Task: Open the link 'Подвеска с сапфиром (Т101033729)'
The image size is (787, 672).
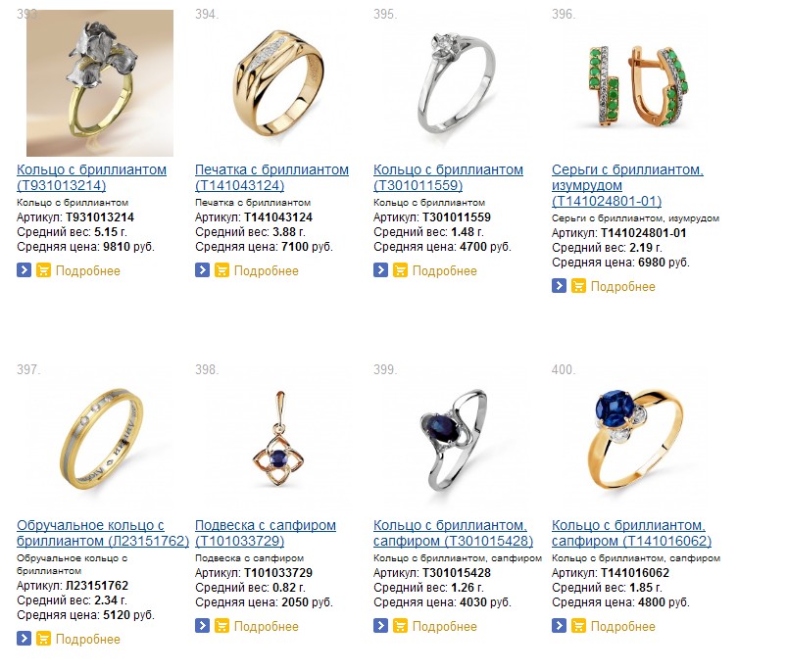Action: click(x=266, y=533)
